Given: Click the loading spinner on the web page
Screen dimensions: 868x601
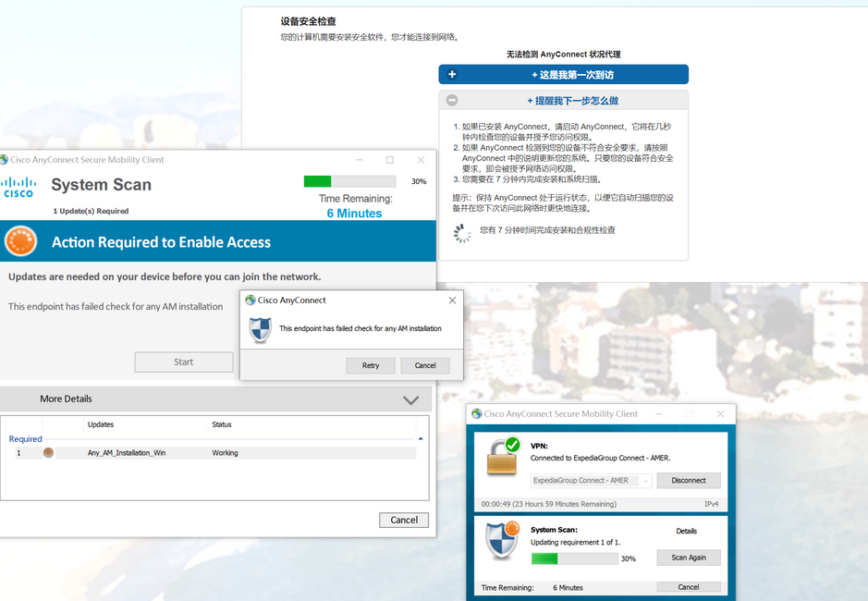Looking at the screenshot, I should point(462,232).
